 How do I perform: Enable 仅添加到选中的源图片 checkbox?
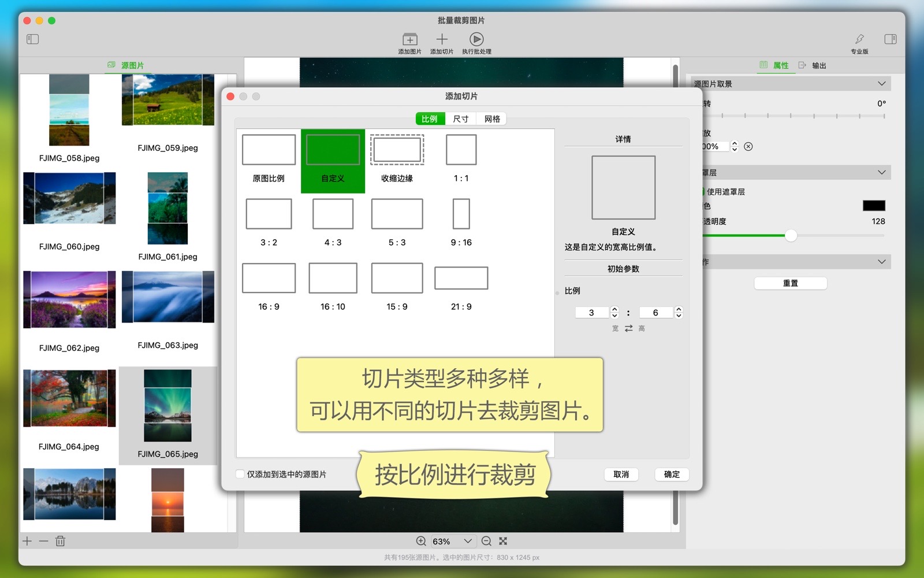(x=240, y=474)
